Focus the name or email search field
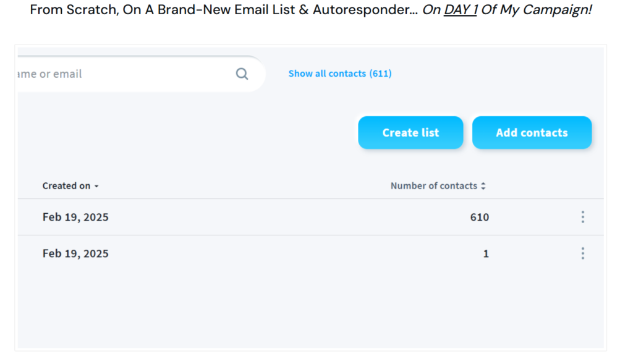Image resolution: width=633 pixels, height=364 pixels. (124, 74)
